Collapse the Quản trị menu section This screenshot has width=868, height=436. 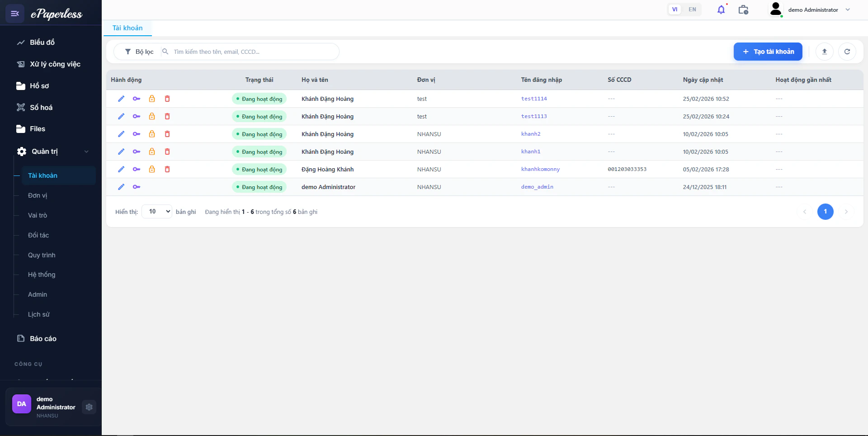[x=53, y=152]
